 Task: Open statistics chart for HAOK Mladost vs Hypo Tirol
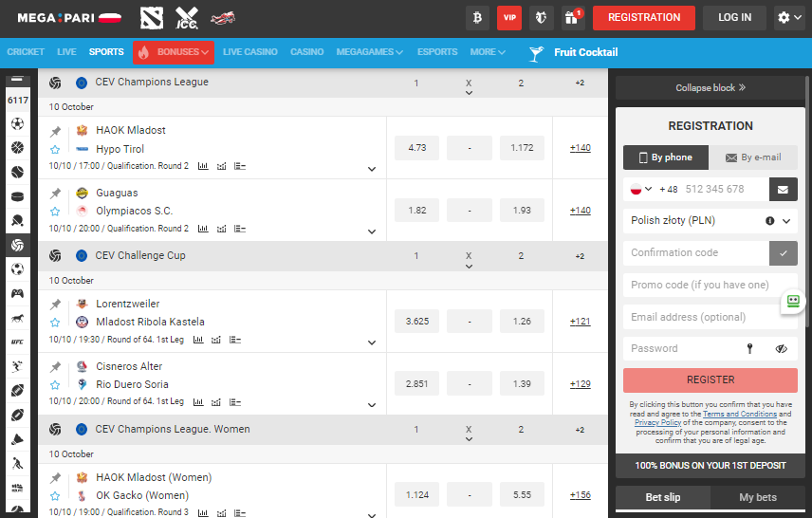click(203, 166)
